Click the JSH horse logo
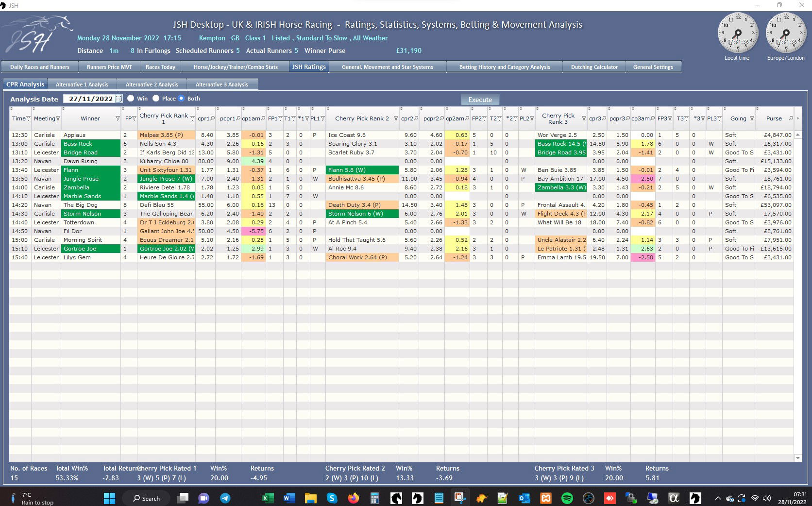812x506 pixels. pos(38,34)
